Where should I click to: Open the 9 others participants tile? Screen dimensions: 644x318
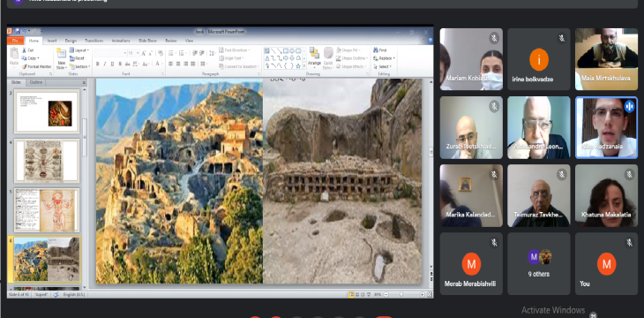click(539, 264)
